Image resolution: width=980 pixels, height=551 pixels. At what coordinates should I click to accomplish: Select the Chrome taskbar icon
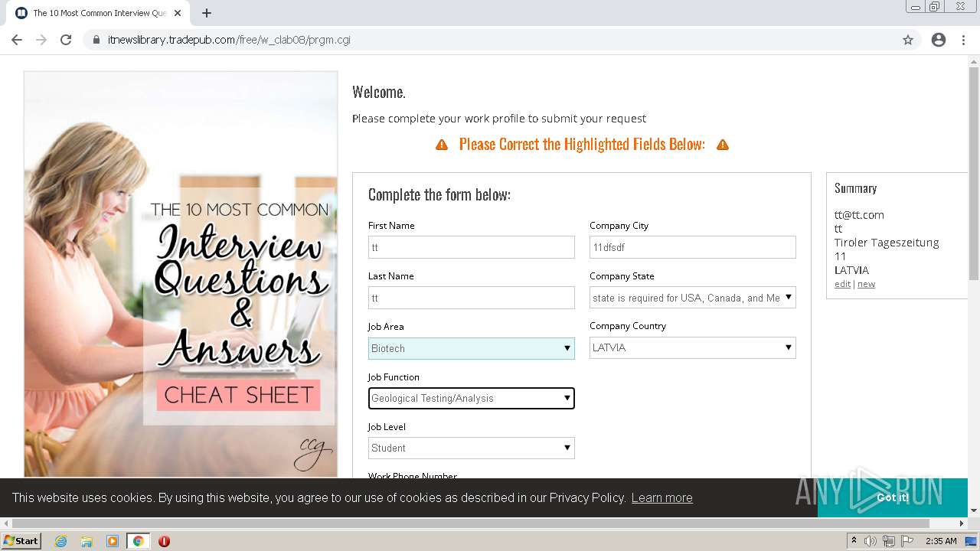138,541
